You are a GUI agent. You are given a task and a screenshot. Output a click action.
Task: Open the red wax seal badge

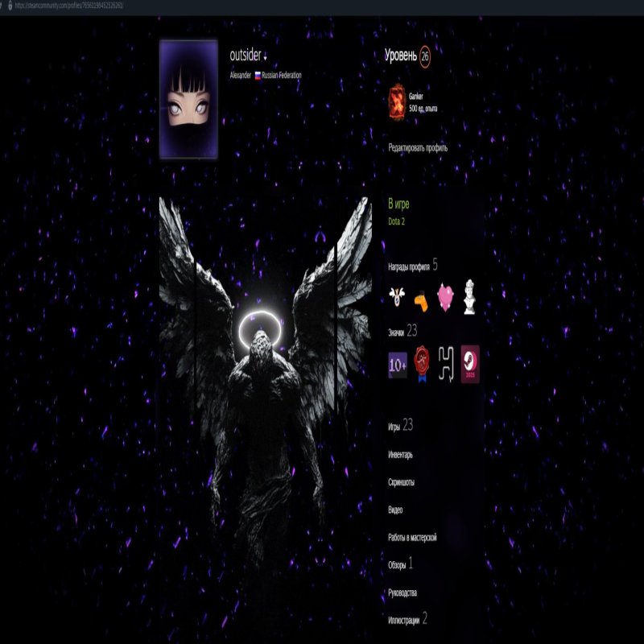point(422,364)
